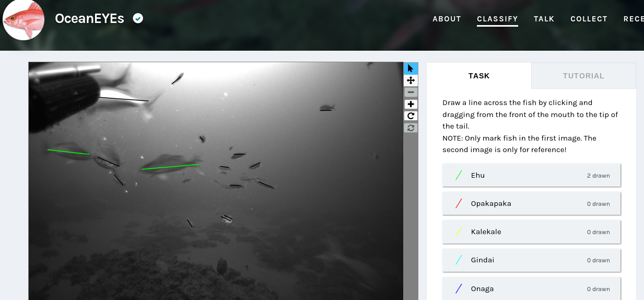Click the '0 drawn' count for Onaga

pyautogui.click(x=599, y=289)
